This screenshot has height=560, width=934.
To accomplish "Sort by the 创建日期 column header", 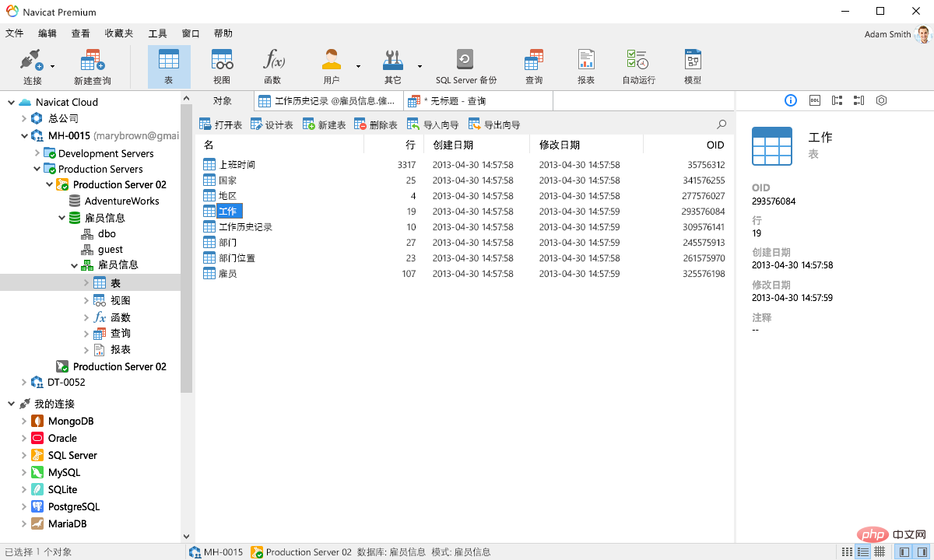I will pos(476,145).
